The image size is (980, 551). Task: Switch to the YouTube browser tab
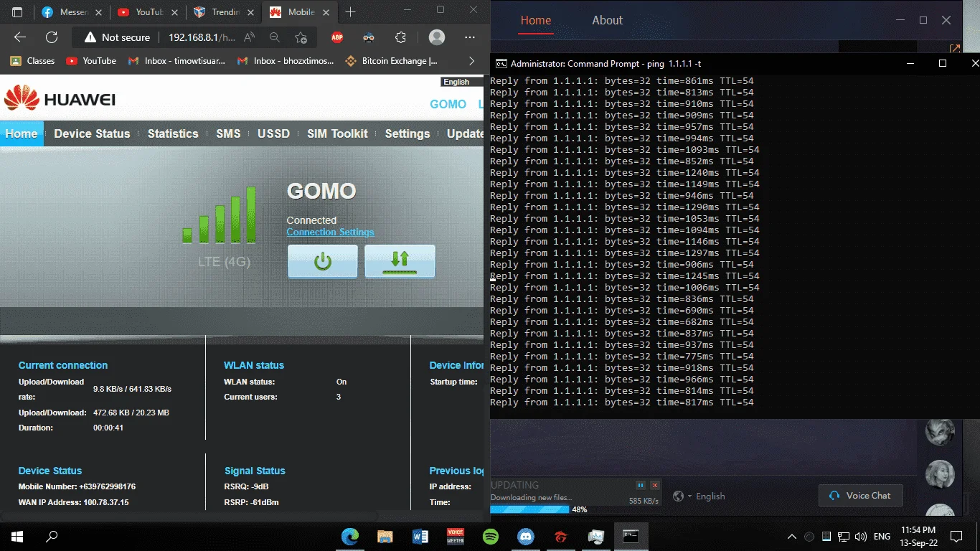[x=149, y=12]
